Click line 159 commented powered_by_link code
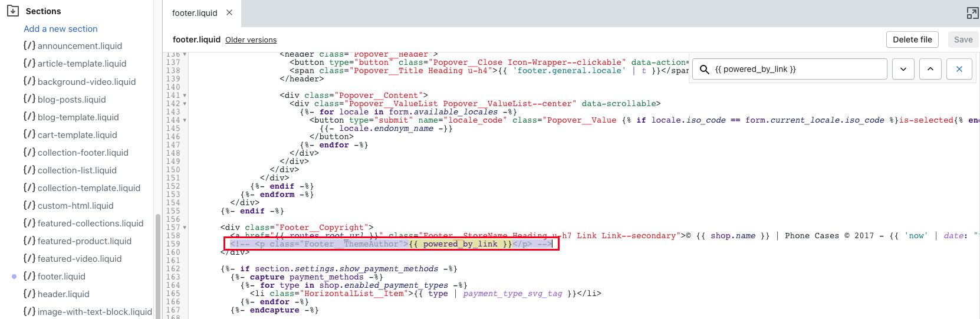 pos(391,244)
